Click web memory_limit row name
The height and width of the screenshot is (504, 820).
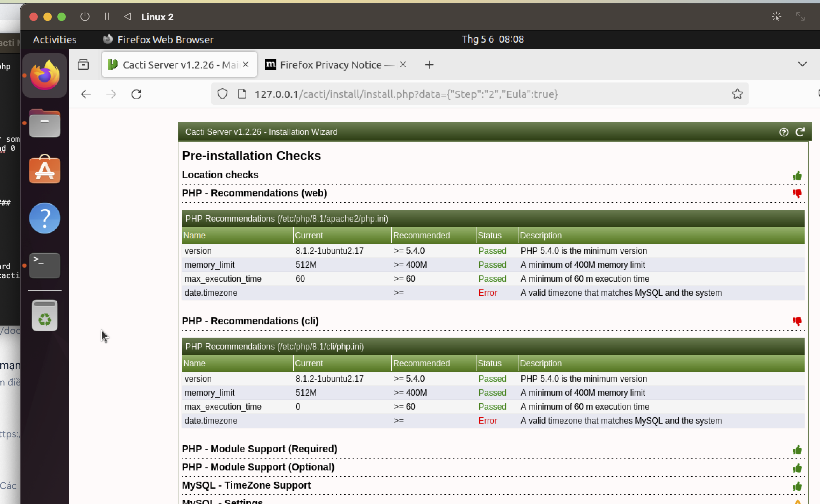[210, 265]
